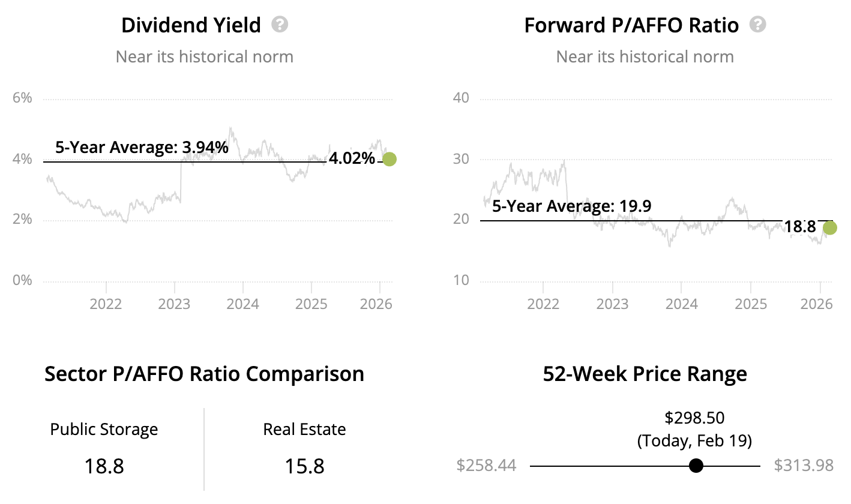Click the green current-value dot on Dividend Yield chart
The image size is (851, 504).
[x=389, y=159]
